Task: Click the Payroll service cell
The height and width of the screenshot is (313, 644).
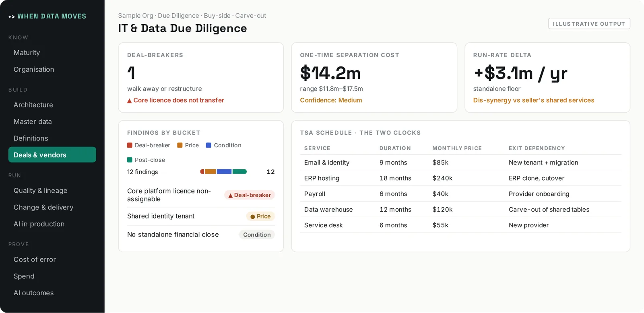Action: point(315,194)
